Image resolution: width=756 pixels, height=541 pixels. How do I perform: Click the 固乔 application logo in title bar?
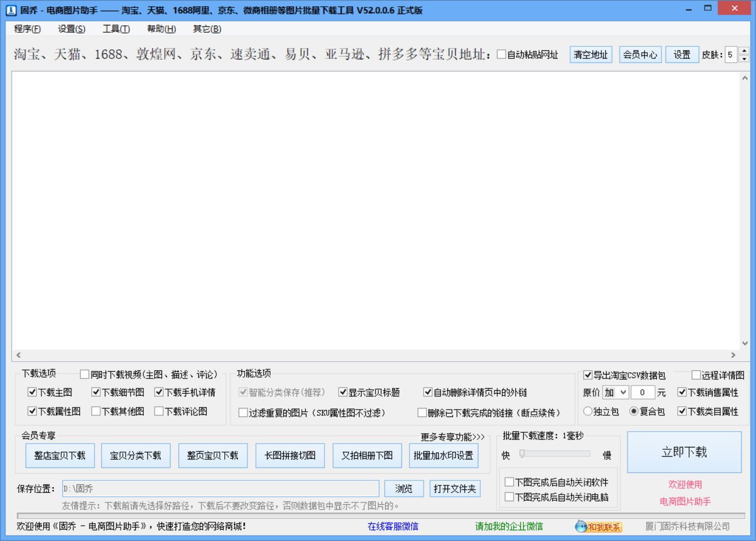click(x=12, y=9)
